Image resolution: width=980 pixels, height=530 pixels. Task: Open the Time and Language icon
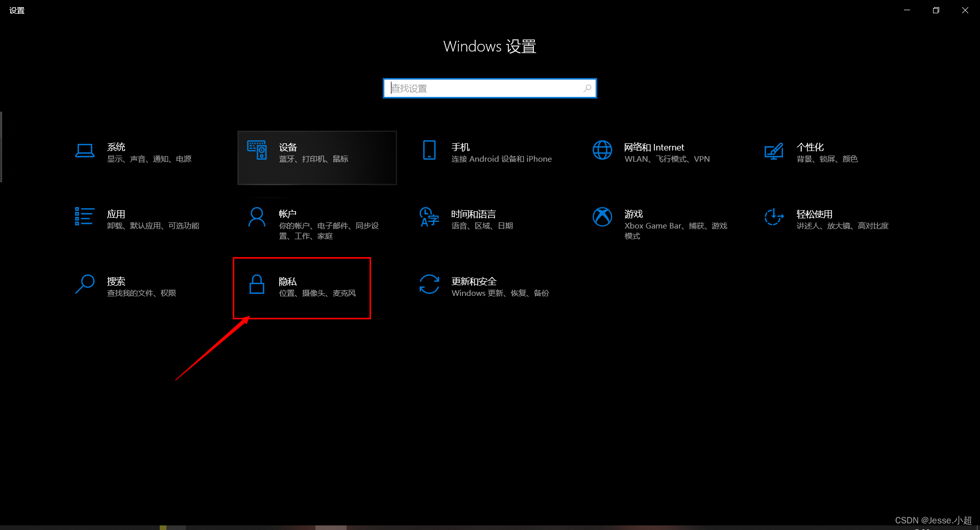[429, 217]
